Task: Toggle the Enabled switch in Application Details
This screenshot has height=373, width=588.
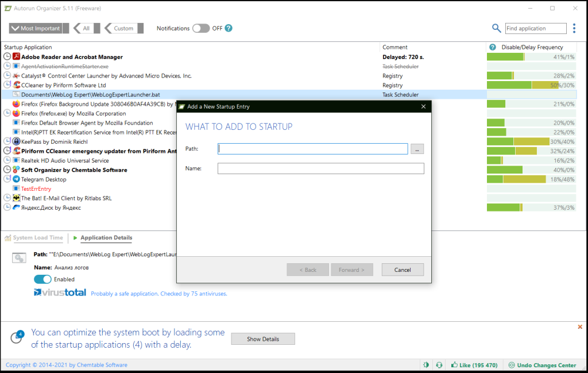Action: tap(42, 279)
